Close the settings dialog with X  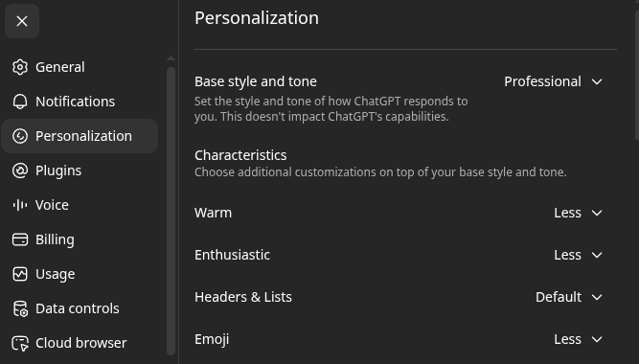22,21
